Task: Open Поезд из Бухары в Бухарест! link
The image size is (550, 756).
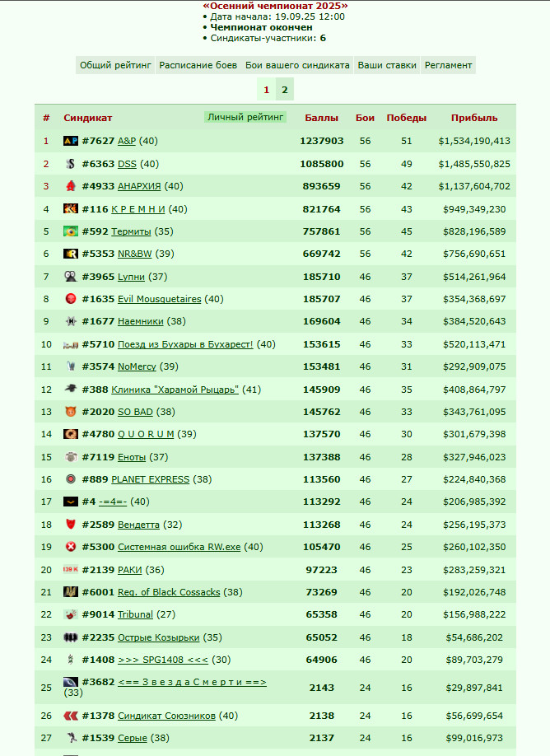Action: click(185, 344)
